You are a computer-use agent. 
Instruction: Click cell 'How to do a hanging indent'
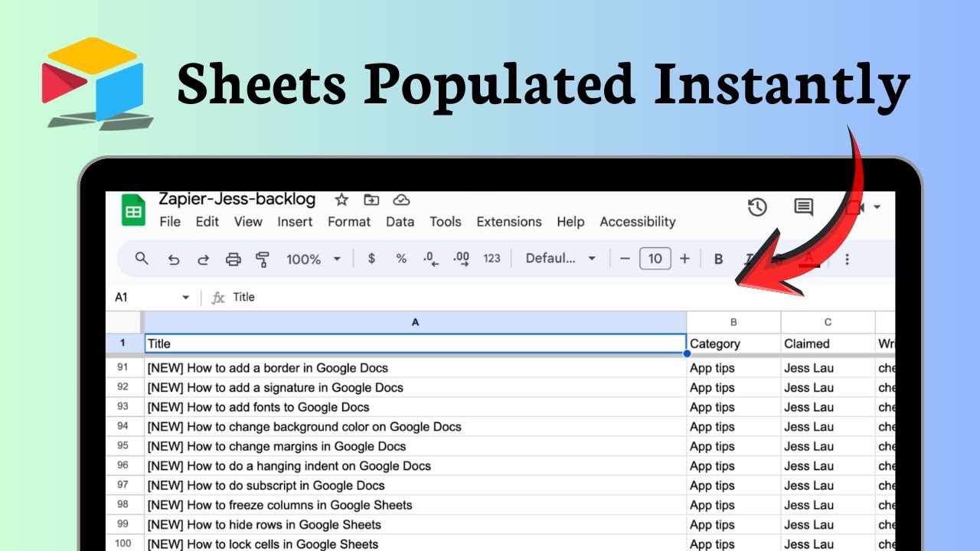point(415,466)
